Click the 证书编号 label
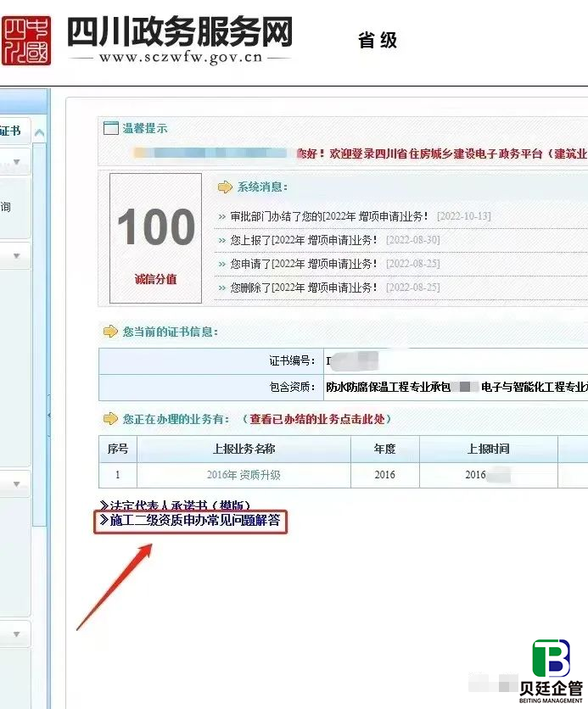This screenshot has width=588, height=709. [292, 360]
